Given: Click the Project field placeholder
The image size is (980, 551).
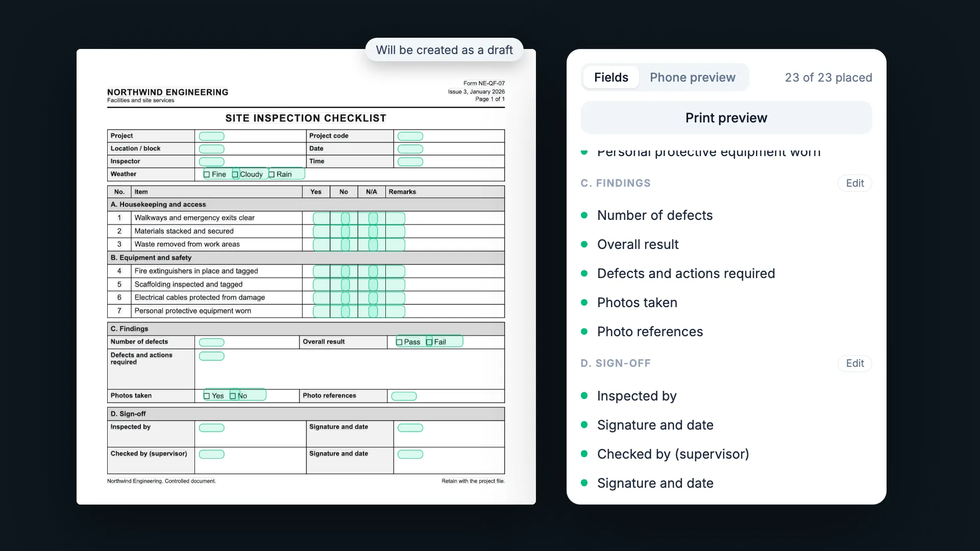Looking at the screenshot, I should [x=211, y=136].
